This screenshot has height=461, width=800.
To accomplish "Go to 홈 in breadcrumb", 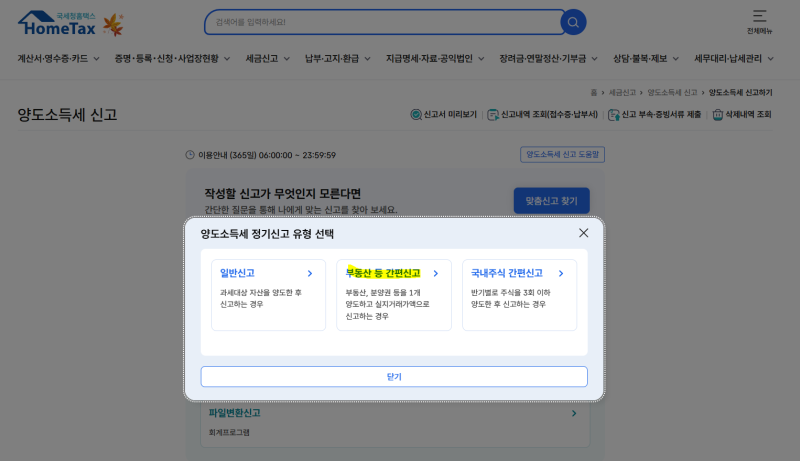I will [593, 92].
